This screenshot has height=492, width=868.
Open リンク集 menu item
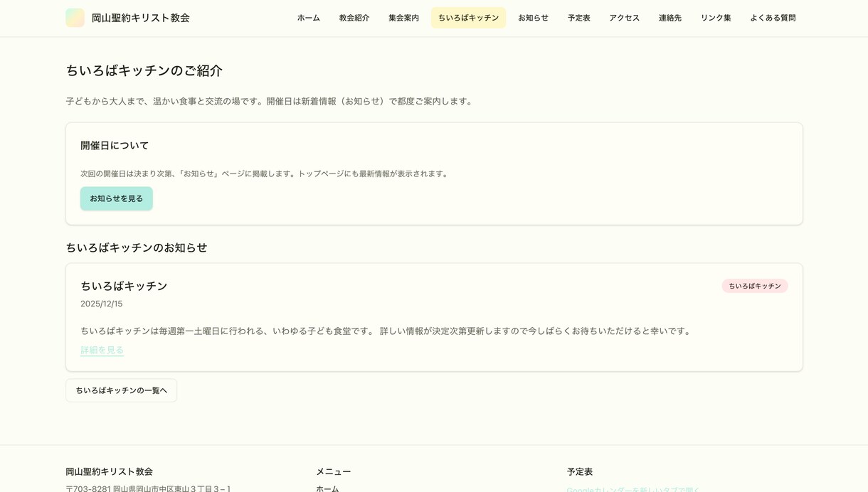[x=716, y=18]
